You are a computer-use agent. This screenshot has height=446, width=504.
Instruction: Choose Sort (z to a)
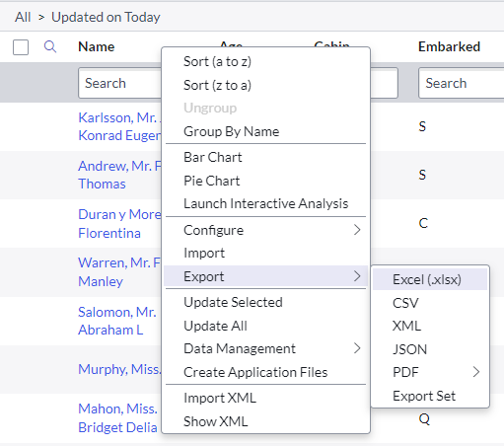point(265,85)
